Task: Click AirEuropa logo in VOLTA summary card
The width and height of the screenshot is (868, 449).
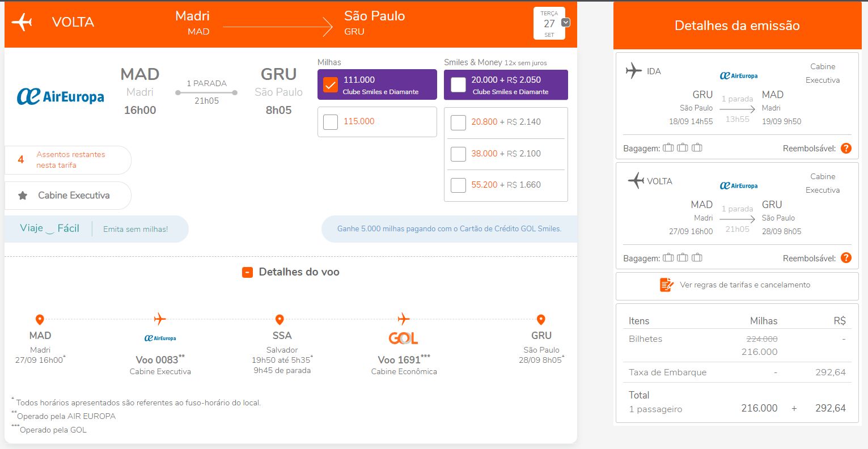Action: pos(739,185)
